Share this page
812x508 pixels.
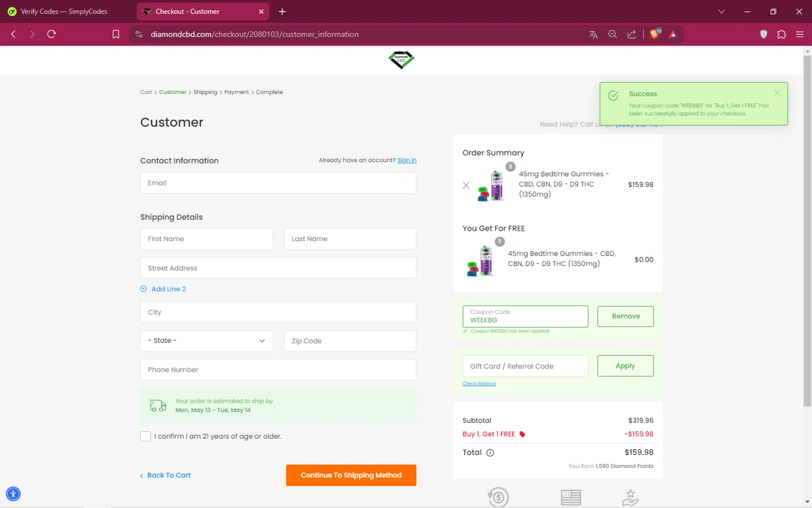point(632,34)
